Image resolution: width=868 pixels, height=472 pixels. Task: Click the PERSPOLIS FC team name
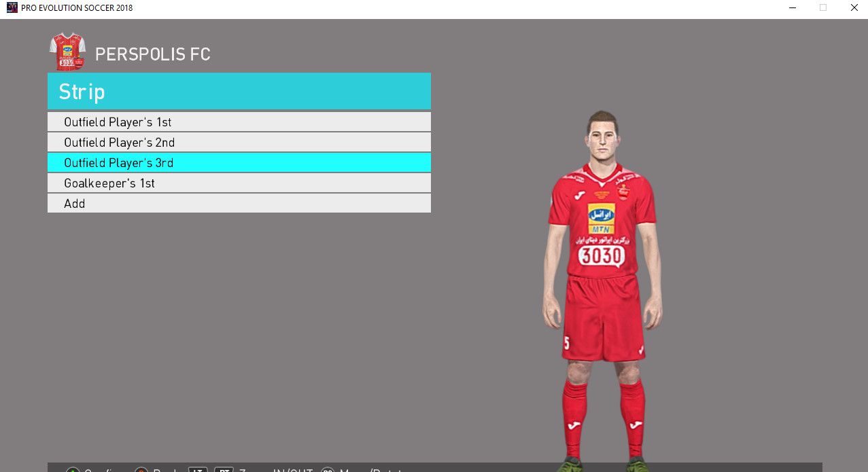[x=152, y=54]
